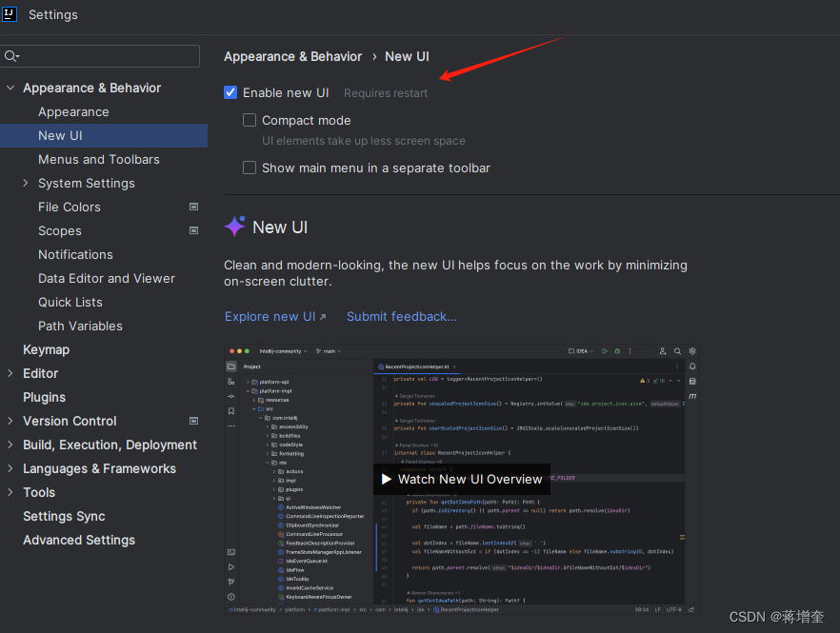Select the New UI settings item
Viewport: 840px width, 633px height.
(x=104, y=135)
